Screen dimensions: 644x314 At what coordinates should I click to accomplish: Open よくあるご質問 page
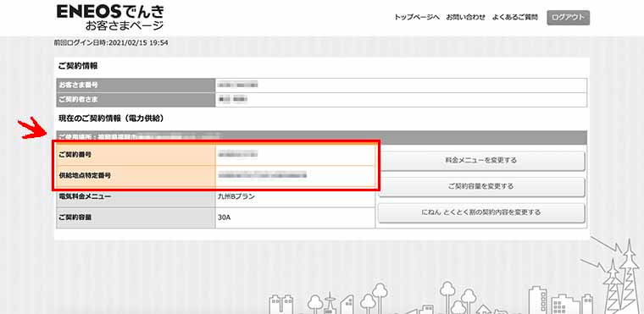coord(515,17)
